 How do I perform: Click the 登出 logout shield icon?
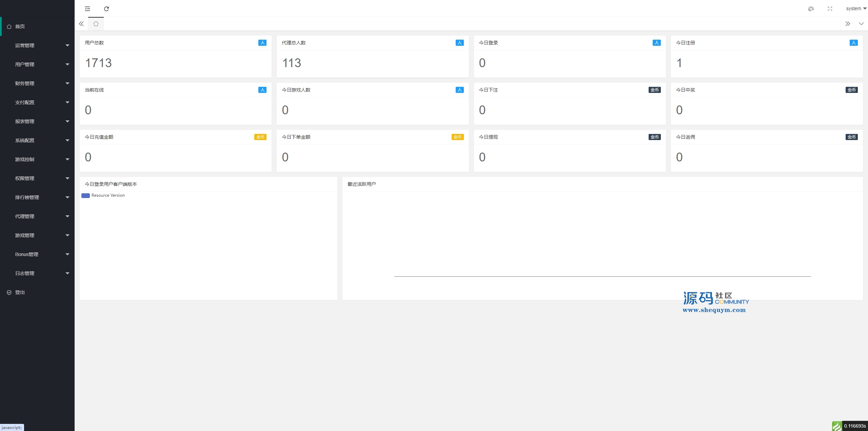pos(9,292)
